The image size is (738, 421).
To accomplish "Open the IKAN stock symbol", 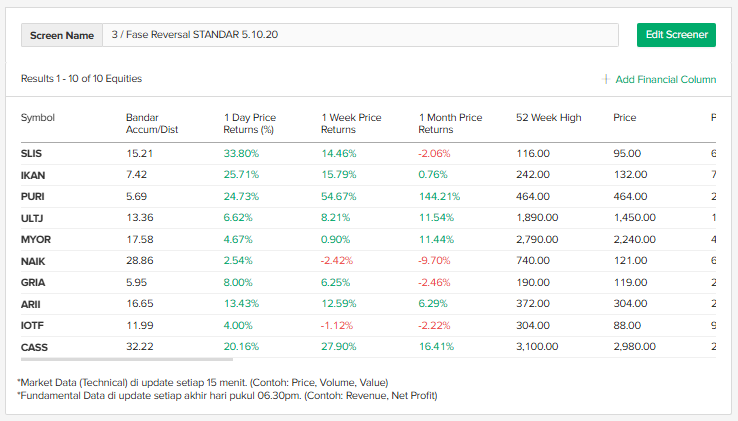I will click(33, 175).
